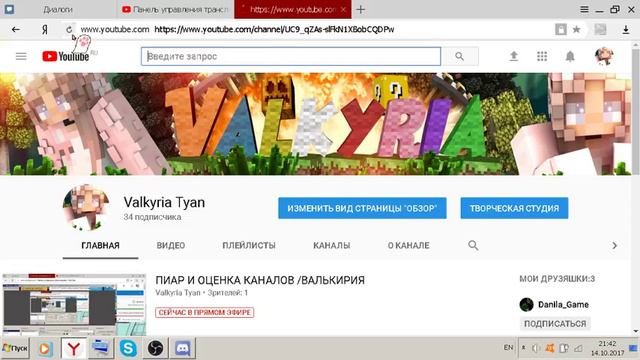
Task: Search within the channel using magnifier
Action: [473, 245]
